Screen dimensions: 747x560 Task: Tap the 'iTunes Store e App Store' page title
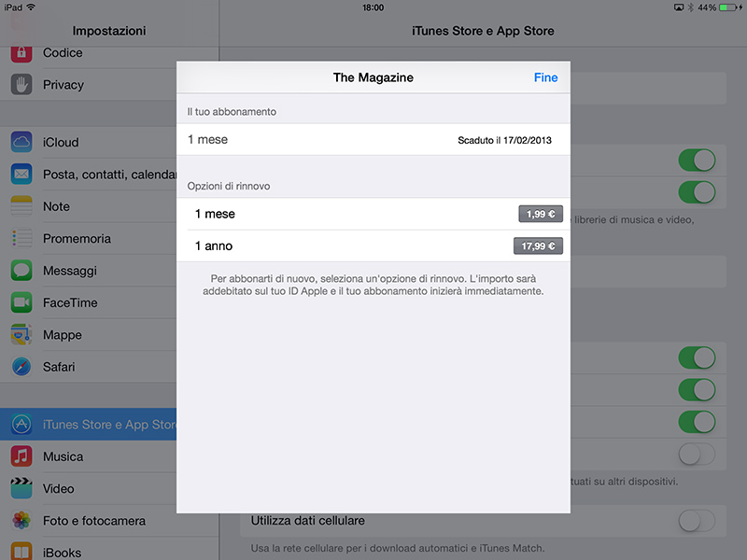coord(483,31)
